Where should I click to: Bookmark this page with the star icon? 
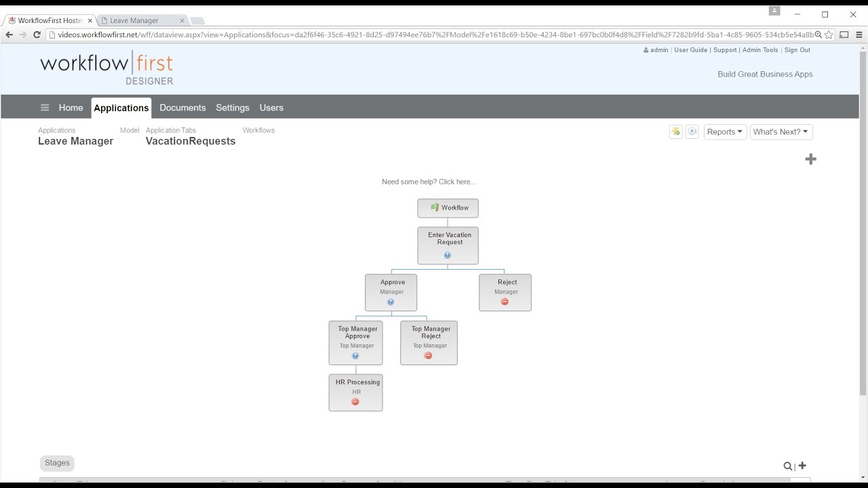coord(829,35)
